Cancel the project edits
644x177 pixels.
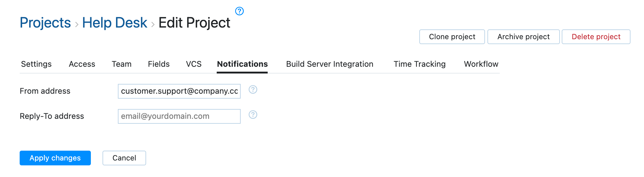coord(124,158)
